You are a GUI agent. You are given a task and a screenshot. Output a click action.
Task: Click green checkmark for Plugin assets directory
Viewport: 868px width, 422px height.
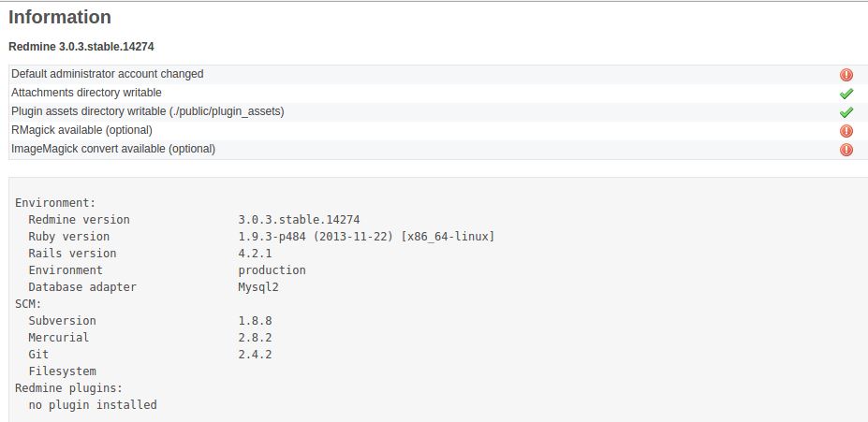click(846, 113)
